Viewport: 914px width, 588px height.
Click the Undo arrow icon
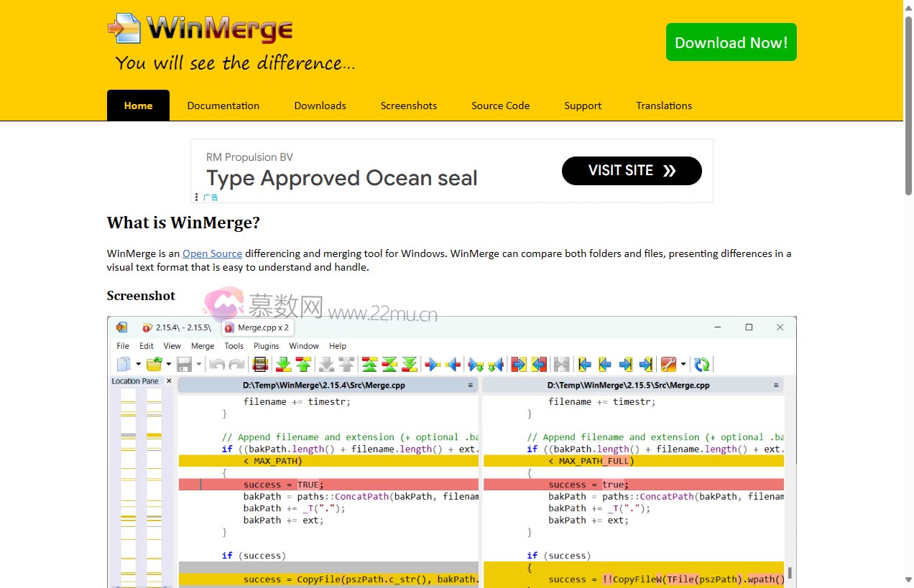click(x=216, y=364)
